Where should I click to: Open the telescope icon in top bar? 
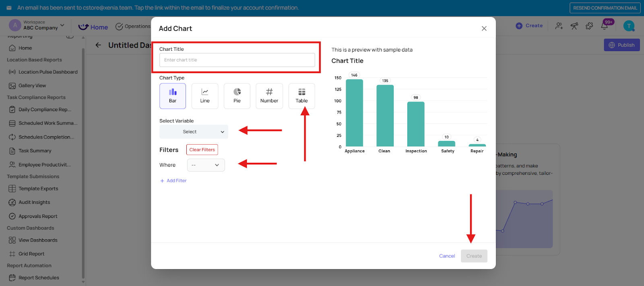(574, 26)
